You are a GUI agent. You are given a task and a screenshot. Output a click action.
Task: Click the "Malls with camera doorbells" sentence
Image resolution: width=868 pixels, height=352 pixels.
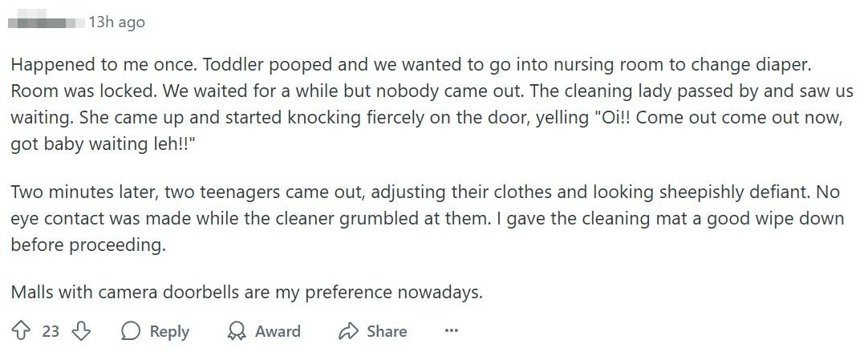tap(247, 292)
